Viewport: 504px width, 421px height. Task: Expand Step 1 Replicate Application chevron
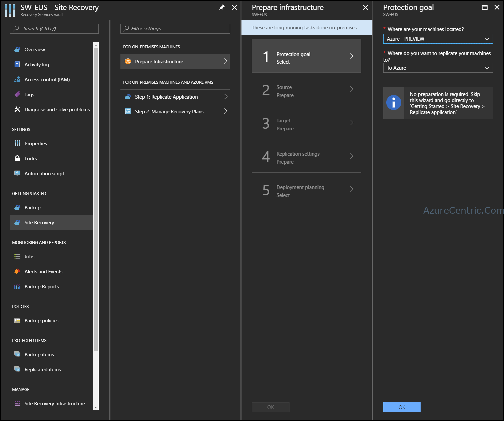tap(225, 97)
